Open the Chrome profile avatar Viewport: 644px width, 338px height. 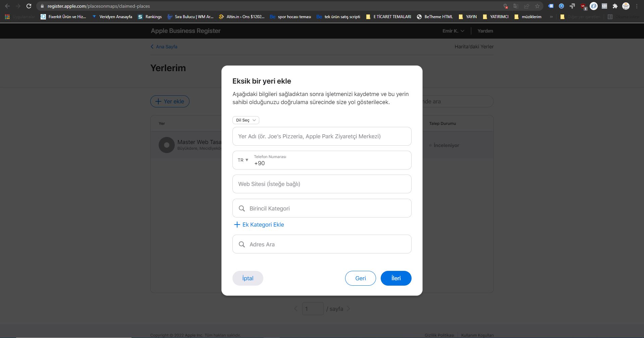(x=626, y=6)
